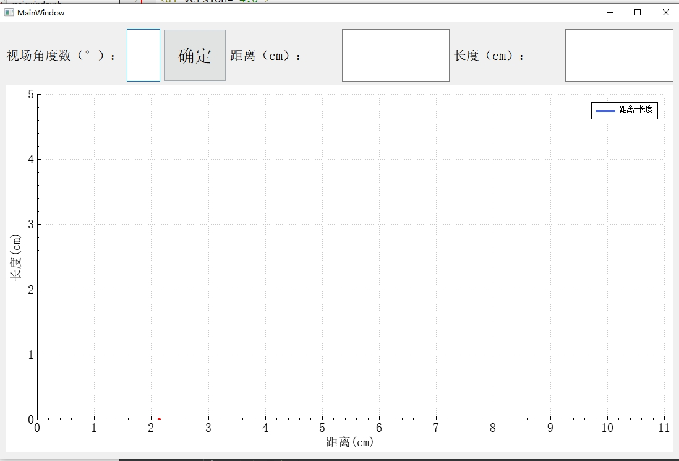The image size is (679, 461).
Task: Focus the 视场角度数 angle input field
Action: (x=144, y=56)
